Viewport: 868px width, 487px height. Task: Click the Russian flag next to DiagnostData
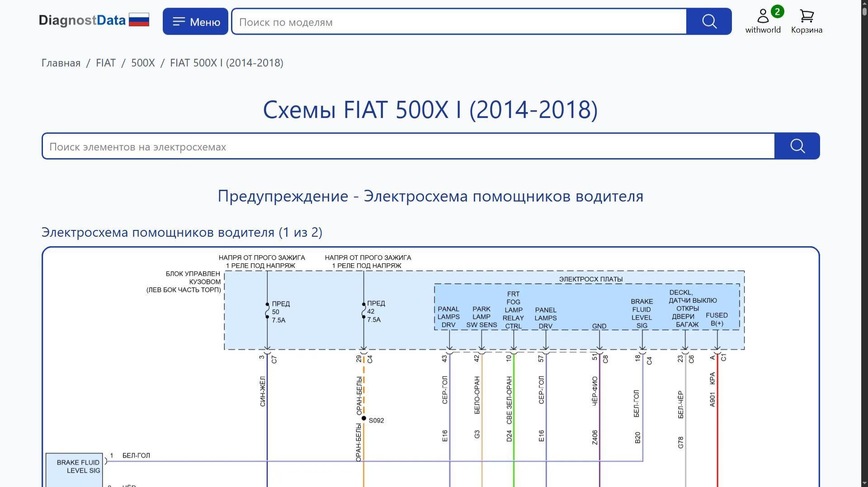[140, 20]
